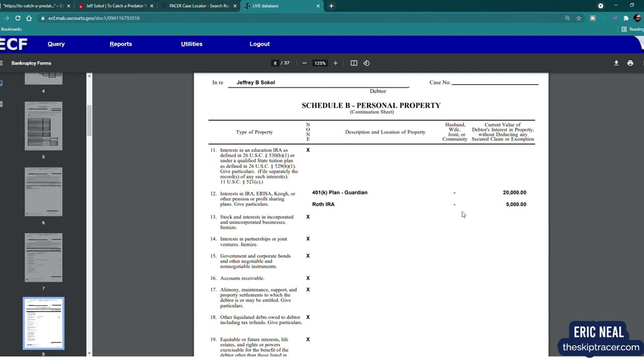Click the 5,000.00 value
The height and width of the screenshot is (362, 644).
click(516, 205)
